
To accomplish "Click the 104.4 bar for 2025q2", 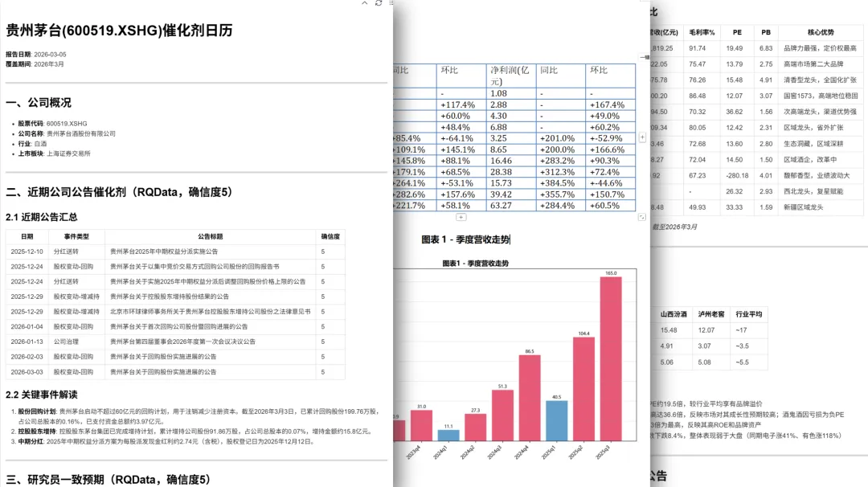I will click(583, 388).
